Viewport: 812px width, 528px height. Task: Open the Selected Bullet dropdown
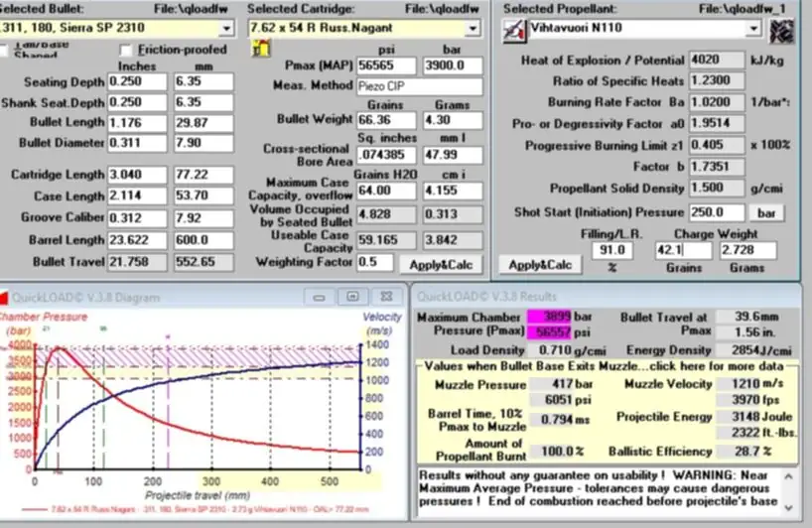pos(226,29)
